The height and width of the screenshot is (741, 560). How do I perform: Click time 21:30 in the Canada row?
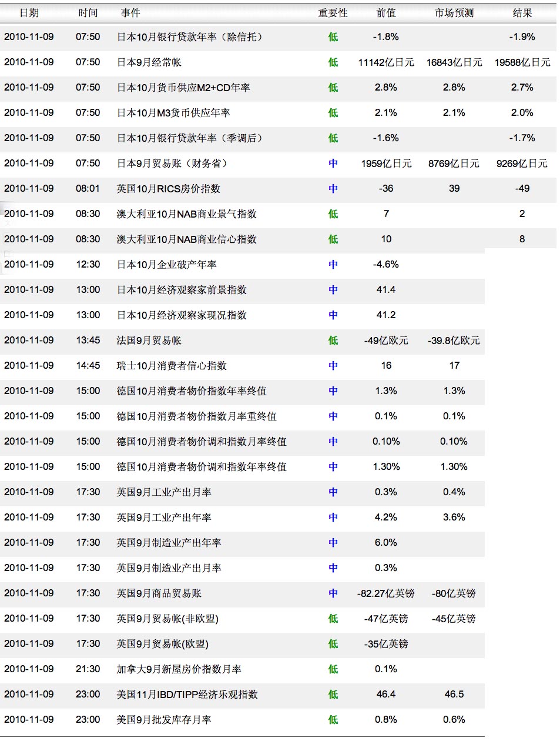(x=88, y=669)
